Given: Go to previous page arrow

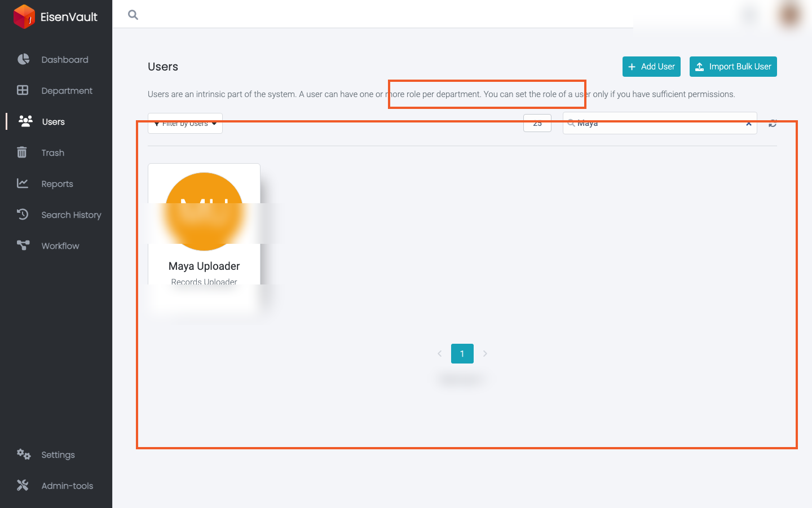Looking at the screenshot, I should (440, 353).
